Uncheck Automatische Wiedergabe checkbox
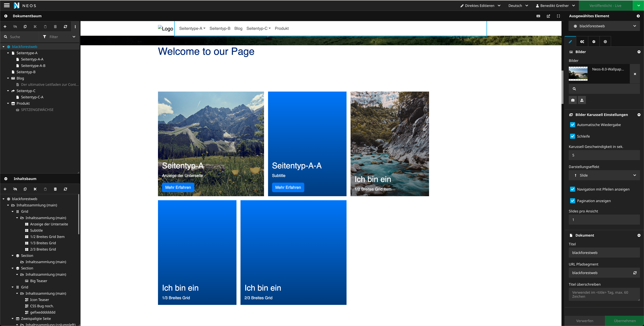This screenshot has width=644, height=326. [x=572, y=125]
